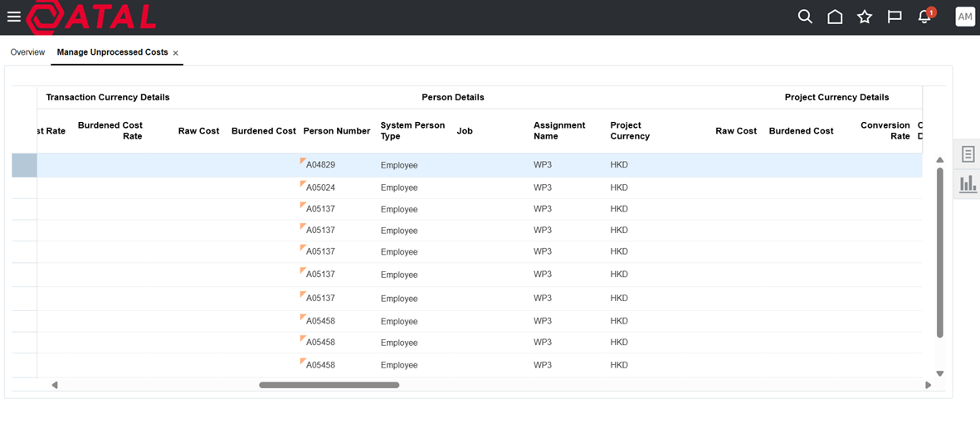Open the Reports bar chart icon
Viewport: 980px width, 438px height.
968,183
